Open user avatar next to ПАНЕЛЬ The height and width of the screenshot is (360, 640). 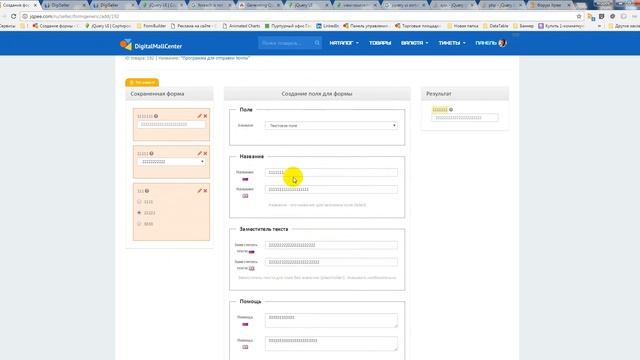pyautogui.click(x=502, y=43)
